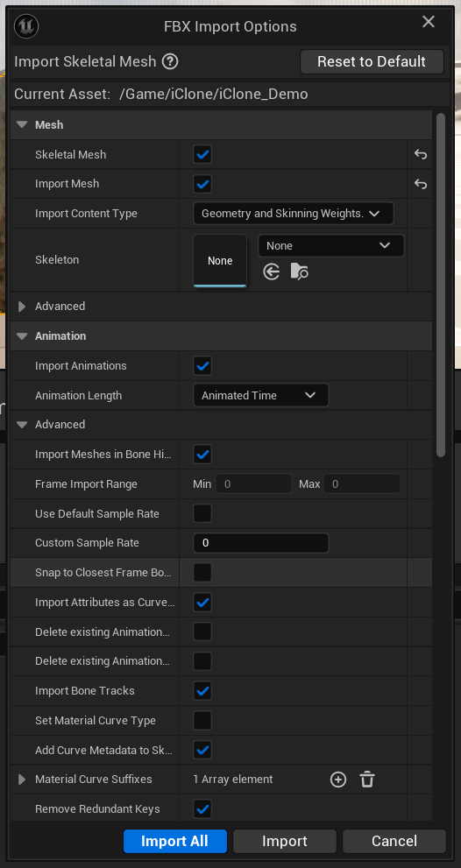
Task: Open the Animation Length dropdown
Action: (x=261, y=395)
